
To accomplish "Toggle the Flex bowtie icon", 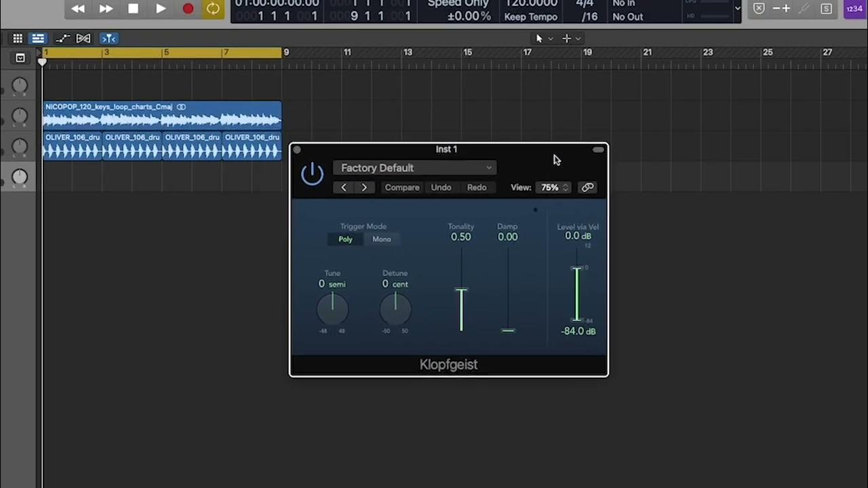I will tap(83, 39).
